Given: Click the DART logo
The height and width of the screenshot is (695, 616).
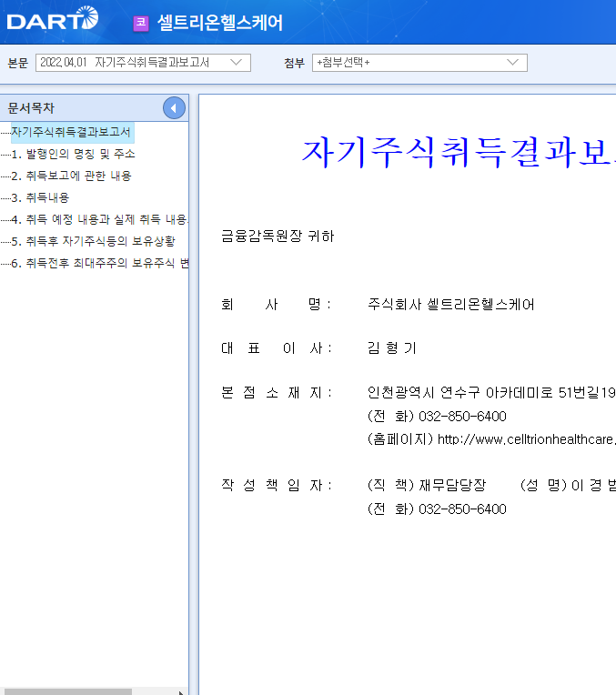Looking at the screenshot, I should [x=53, y=18].
